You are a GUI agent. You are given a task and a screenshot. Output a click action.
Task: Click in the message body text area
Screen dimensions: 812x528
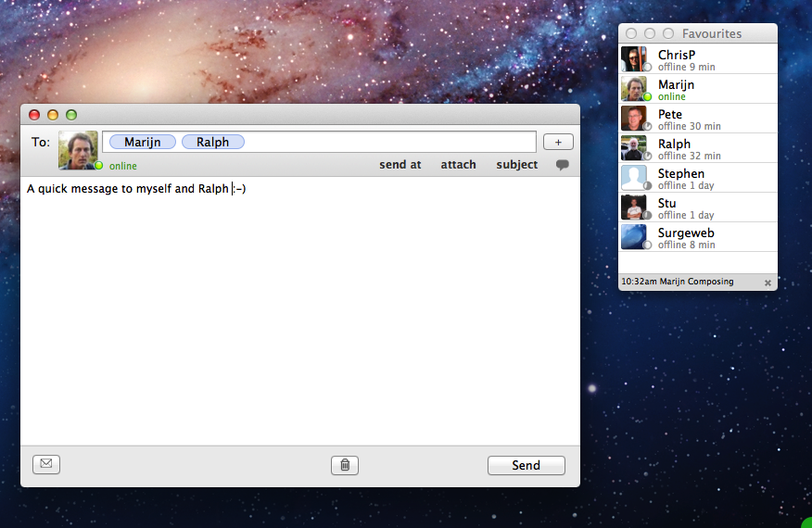(299, 310)
